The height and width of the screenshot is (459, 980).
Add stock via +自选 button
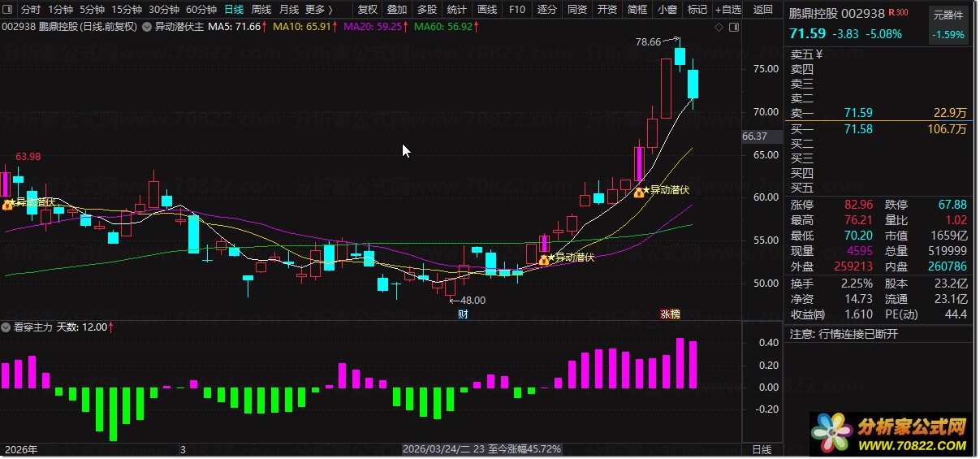(x=728, y=10)
